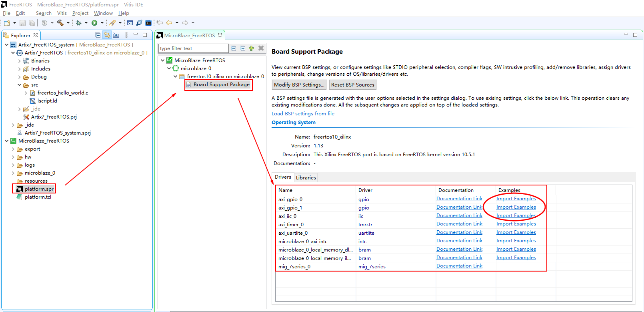Open Explorer view menu (three dots)
The height and width of the screenshot is (312, 644).
pyautogui.click(x=126, y=35)
